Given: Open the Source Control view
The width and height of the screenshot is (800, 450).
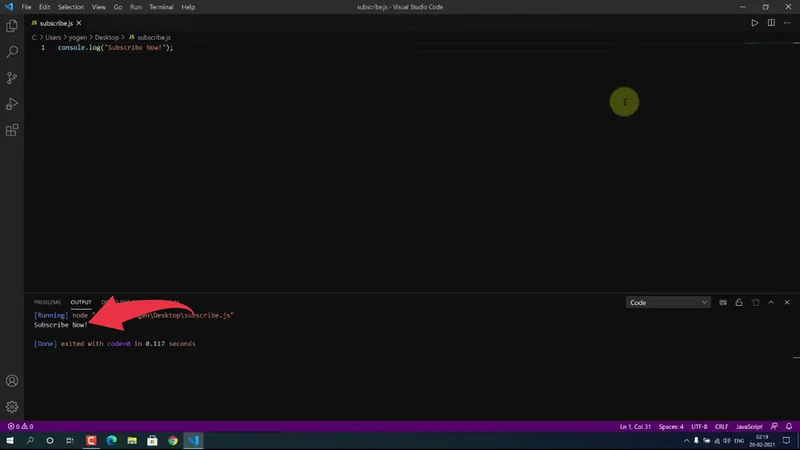Looking at the screenshot, I should tap(12, 78).
